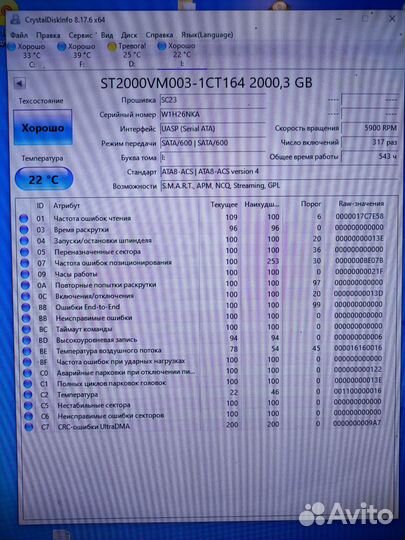Screen dimensions: 405x540
Task: Select disk D: with Тревога status
Action: (x=127, y=55)
